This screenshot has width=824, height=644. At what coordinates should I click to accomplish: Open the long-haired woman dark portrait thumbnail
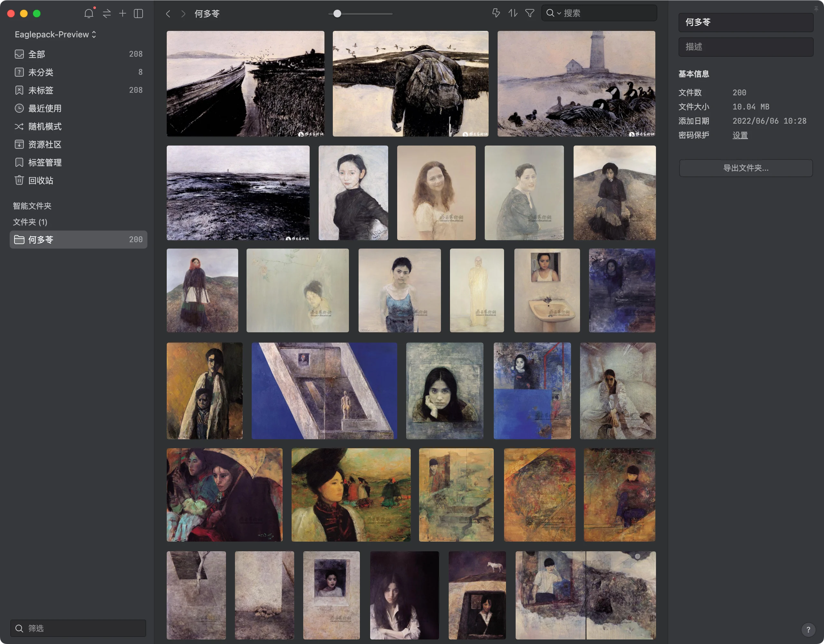404,595
